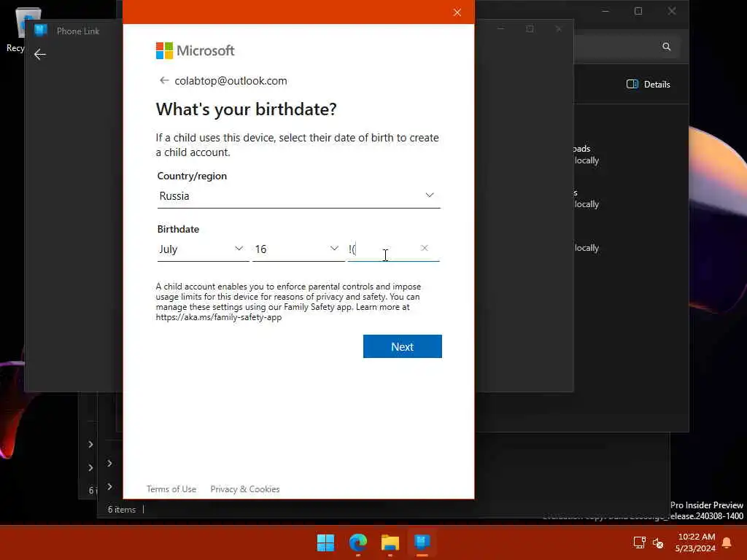Open the Privacy & Cookies link

[x=245, y=489]
